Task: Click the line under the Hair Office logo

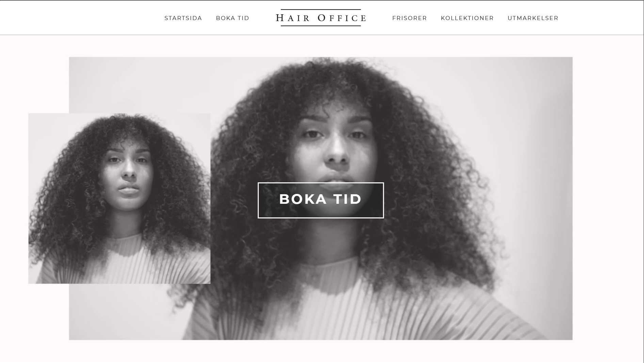Action: (x=321, y=26)
